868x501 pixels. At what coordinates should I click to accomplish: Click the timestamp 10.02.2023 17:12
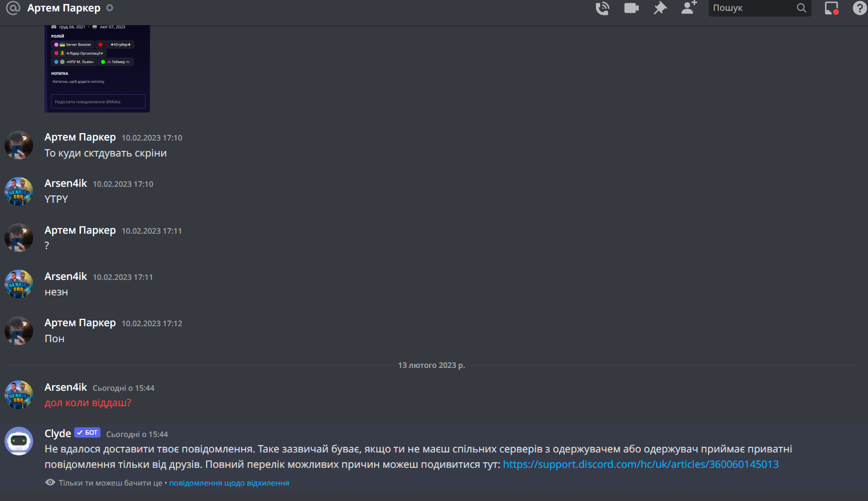152,323
